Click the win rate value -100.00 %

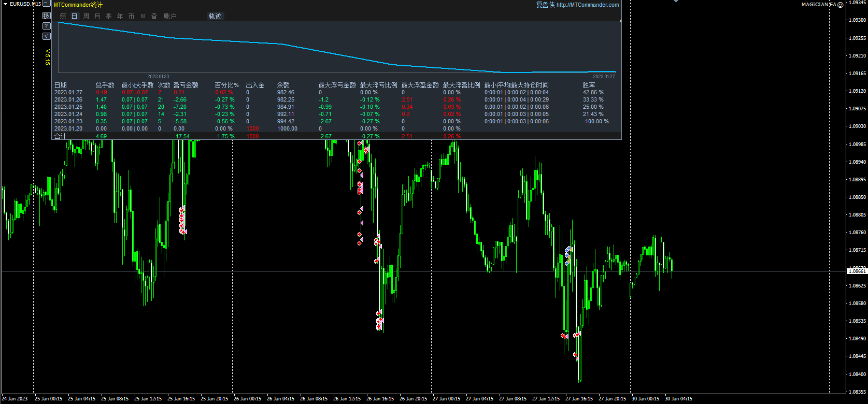coord(596,121)
